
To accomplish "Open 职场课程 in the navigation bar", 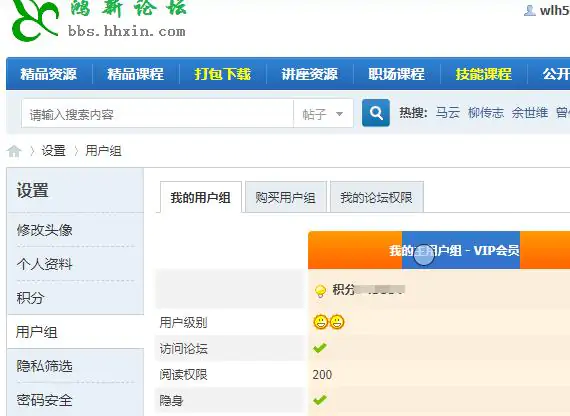I will pos(397,74).
